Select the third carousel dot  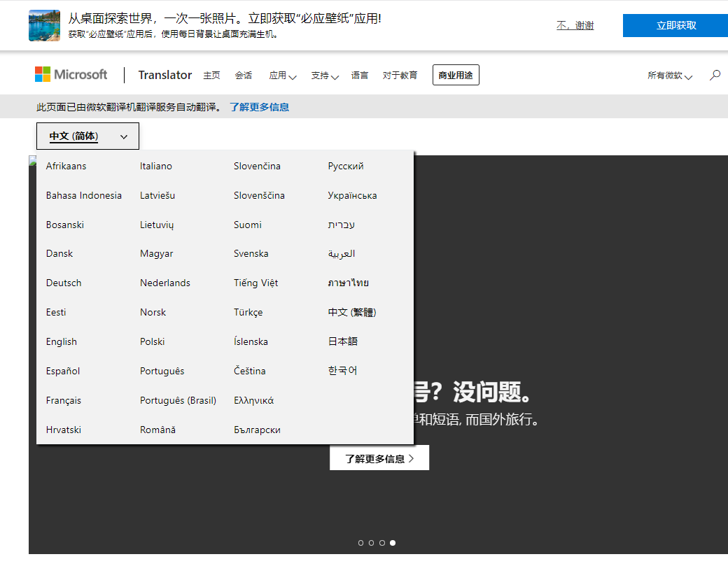click(382, 543)
